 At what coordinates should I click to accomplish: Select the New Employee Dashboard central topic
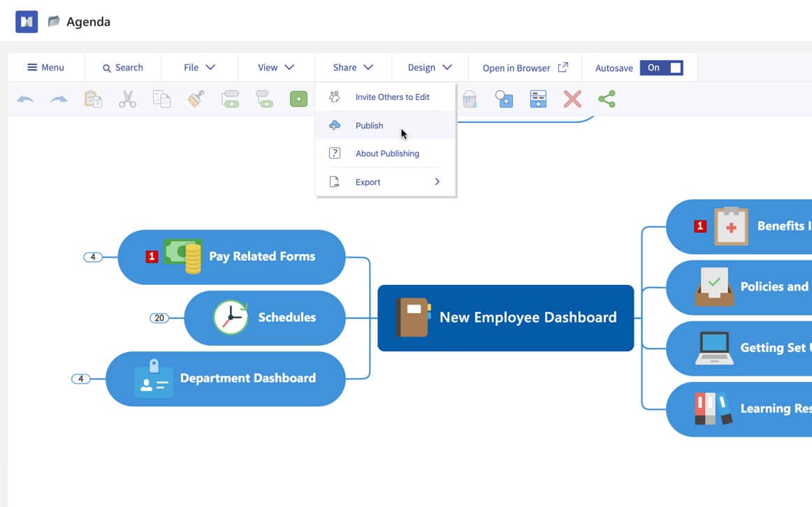505,318
